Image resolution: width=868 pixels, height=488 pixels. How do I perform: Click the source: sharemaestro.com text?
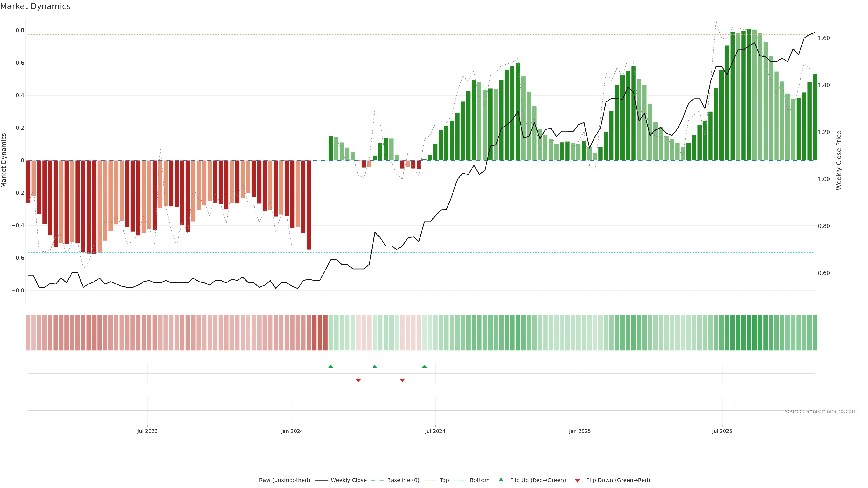(x=821, y=411)
